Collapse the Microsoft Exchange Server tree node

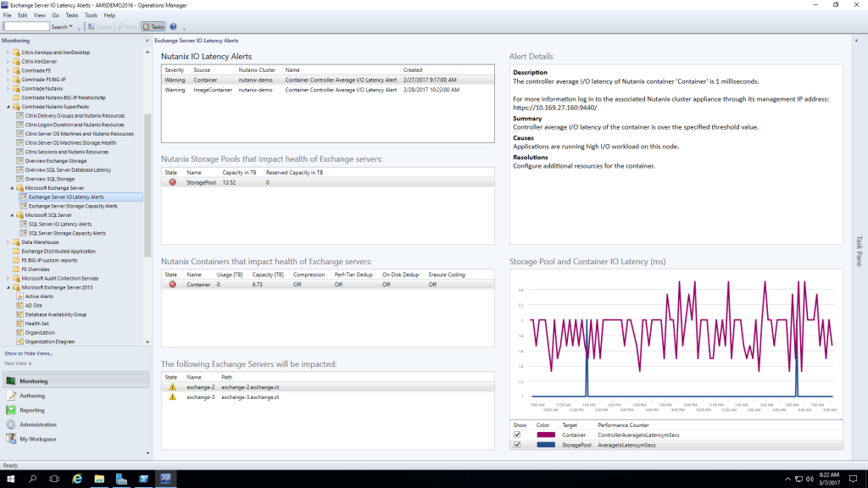click(12, 188)
